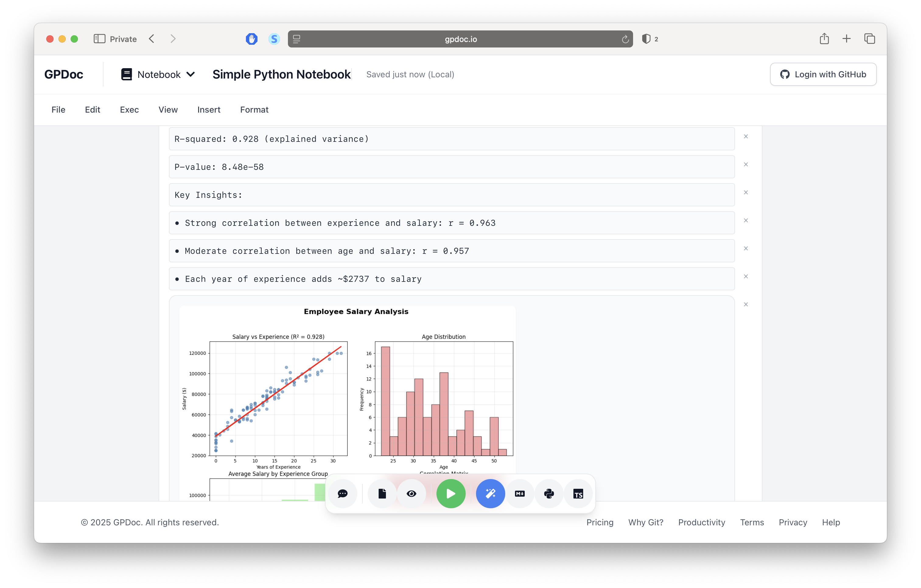Toggle the eye preview icon
The image size is (921, 588).
pyautogui.click(x=411, y=494)
